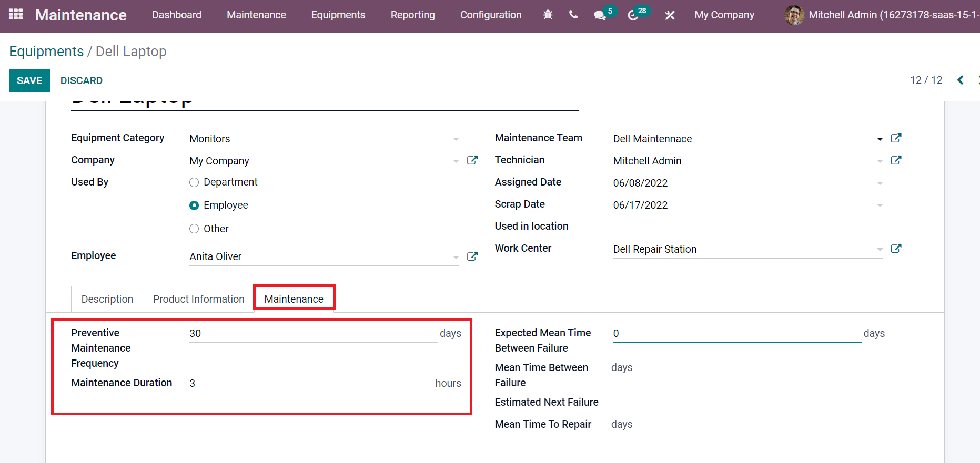Click the DISCARD button
This screenshot has width=980, height=463.
click(82, 80)
